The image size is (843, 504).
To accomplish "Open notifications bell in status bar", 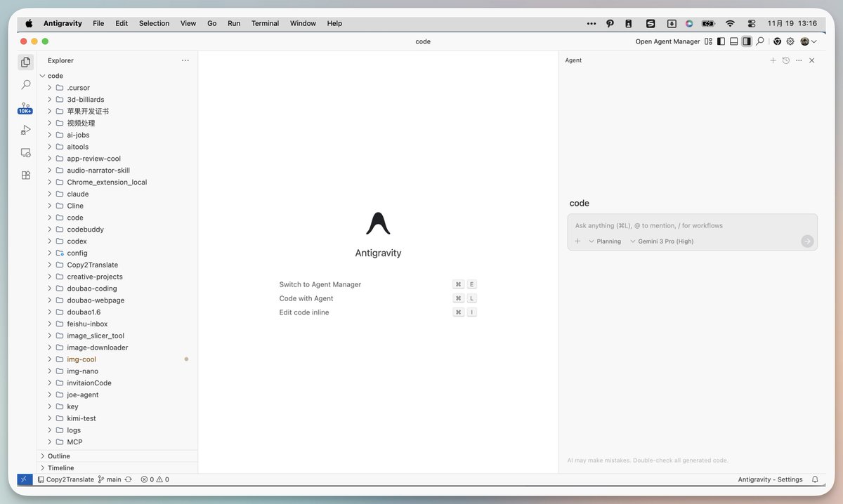I will (815, 479).
